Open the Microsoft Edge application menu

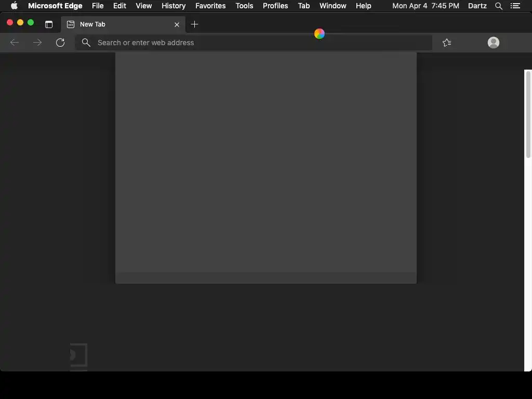(55, 6)
